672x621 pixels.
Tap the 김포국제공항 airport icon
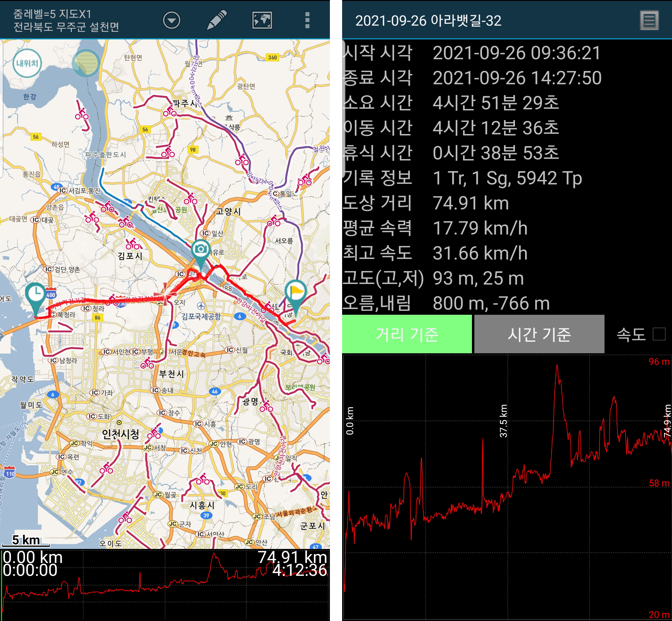click(201, 306)
